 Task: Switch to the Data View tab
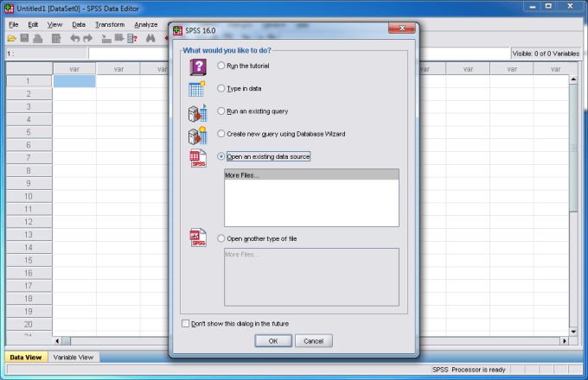pyautogui.click(x=26, y=358)
